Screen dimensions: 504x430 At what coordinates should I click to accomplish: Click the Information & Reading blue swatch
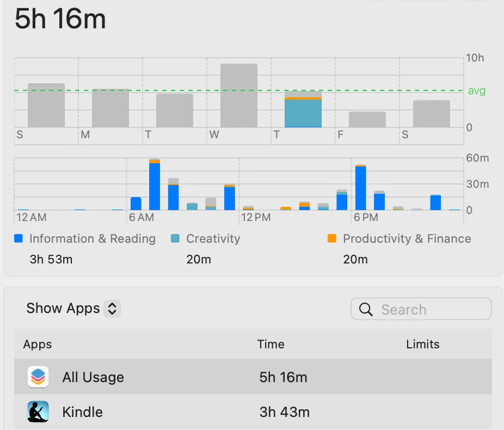coord(19,238)
